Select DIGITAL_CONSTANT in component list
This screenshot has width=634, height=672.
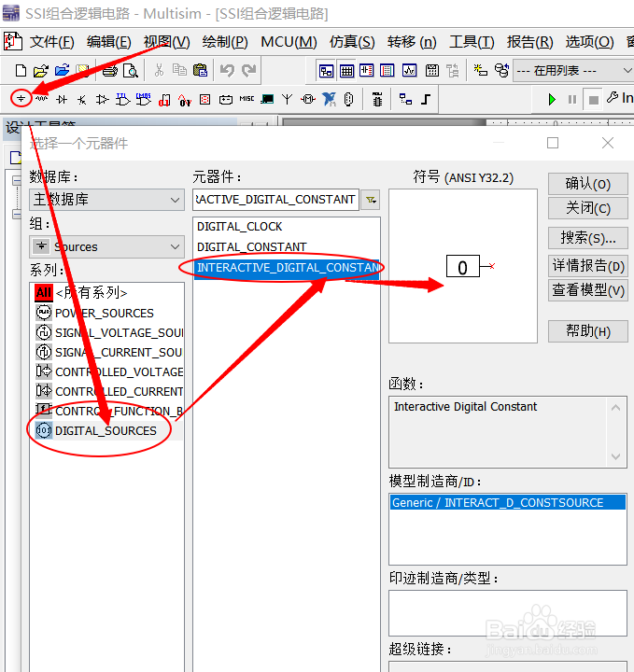tap(251, 246)
